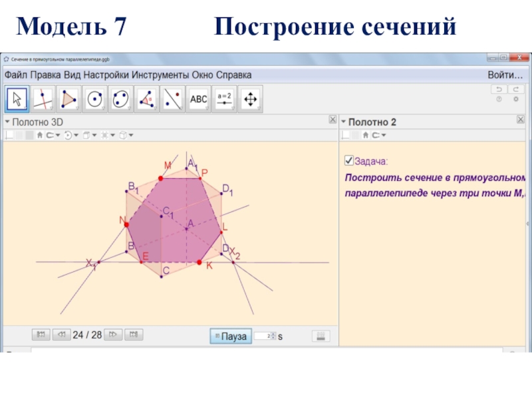The image size is (532, 399).
Task: Open the help question mark icon
Action: tap(499, 99)
